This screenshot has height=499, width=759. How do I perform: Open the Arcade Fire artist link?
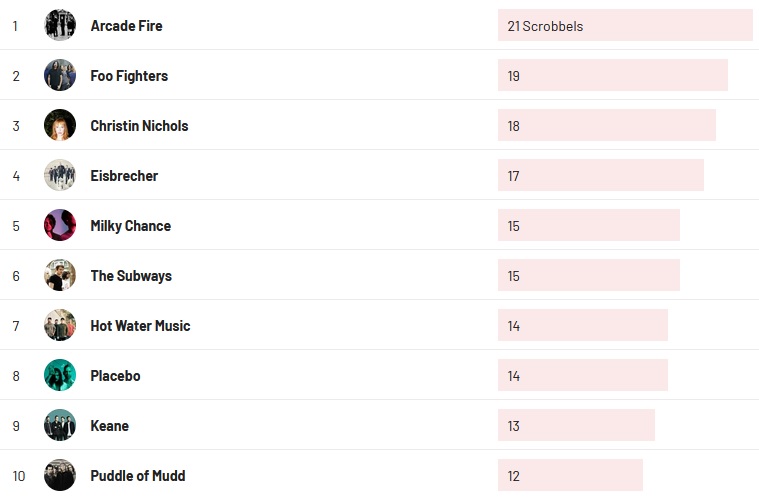point(126,26)
